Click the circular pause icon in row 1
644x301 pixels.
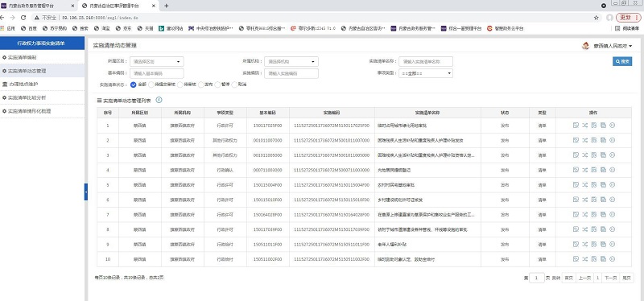click(x=612, y=126)
